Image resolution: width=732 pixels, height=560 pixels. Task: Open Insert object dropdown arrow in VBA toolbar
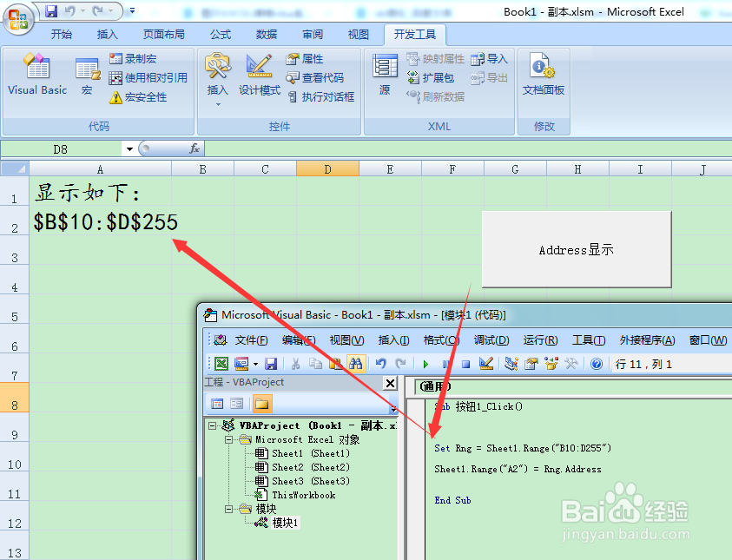pos(255,364)
